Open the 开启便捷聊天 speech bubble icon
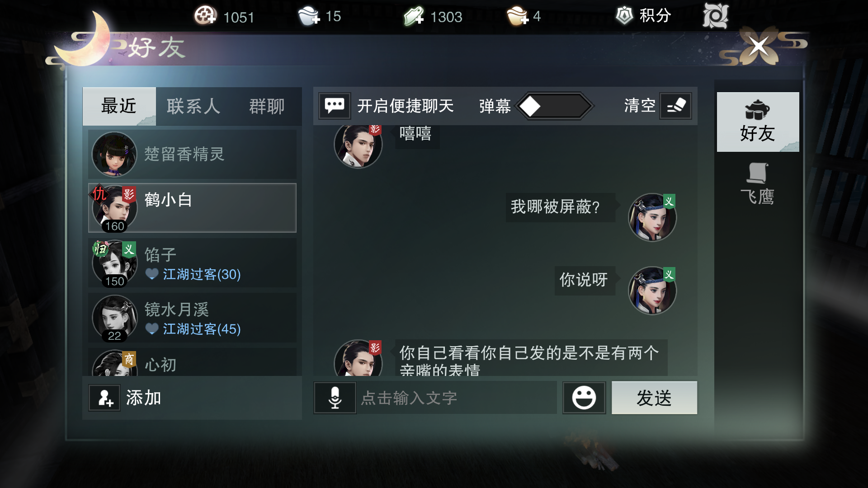 [x=335, y=106]
